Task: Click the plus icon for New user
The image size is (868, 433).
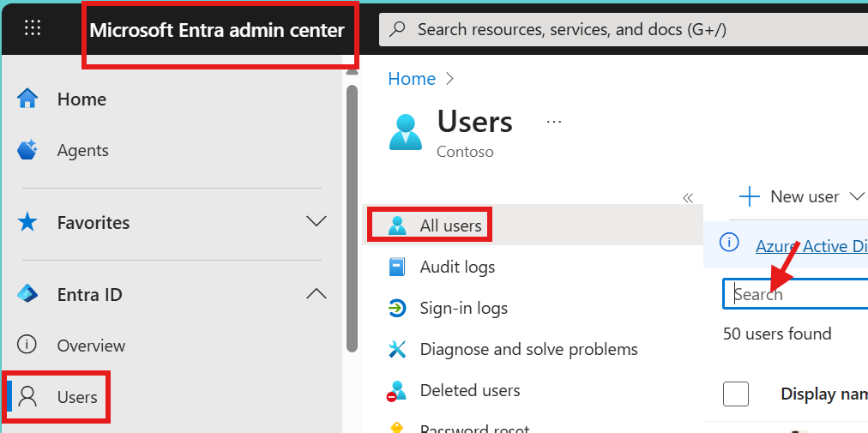Action: click(750, 196)
